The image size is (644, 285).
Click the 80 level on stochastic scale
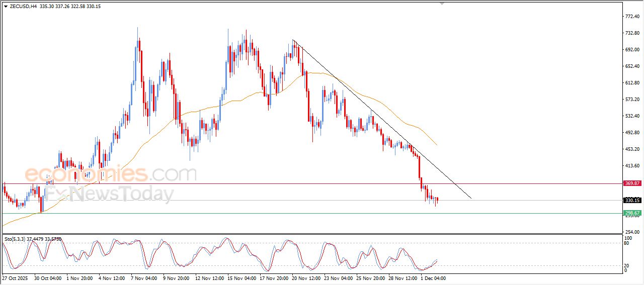pos(626,244)
